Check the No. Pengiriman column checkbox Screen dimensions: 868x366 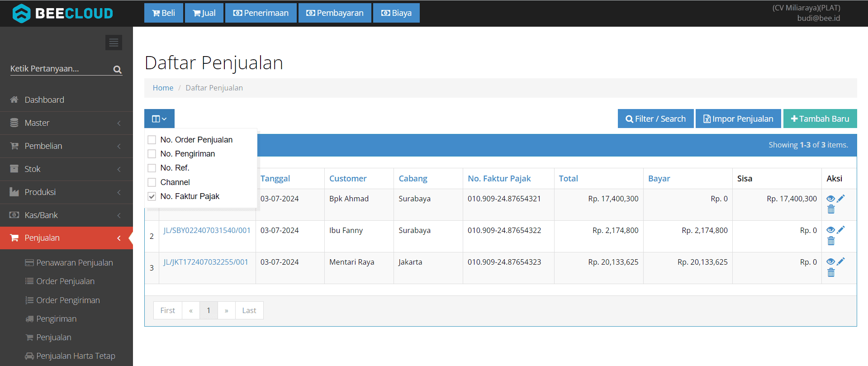click(x=152, y=154)
